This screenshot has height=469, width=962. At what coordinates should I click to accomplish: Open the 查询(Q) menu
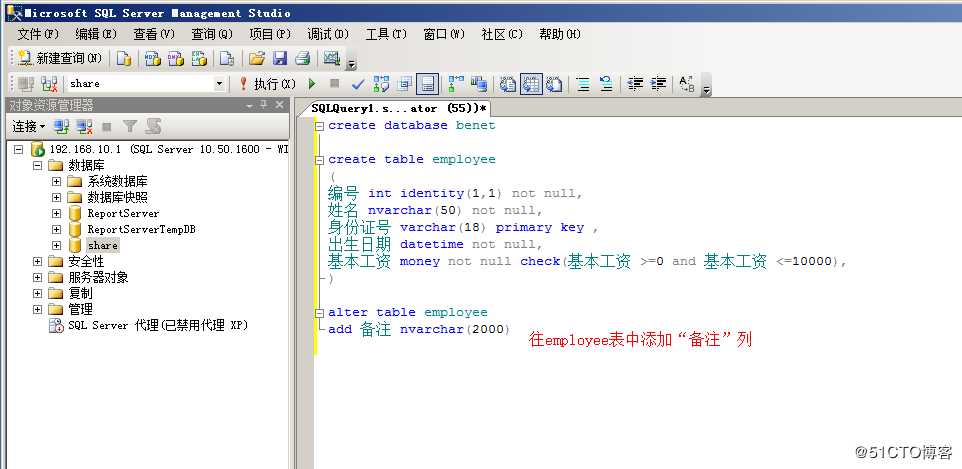pos(212,34)
